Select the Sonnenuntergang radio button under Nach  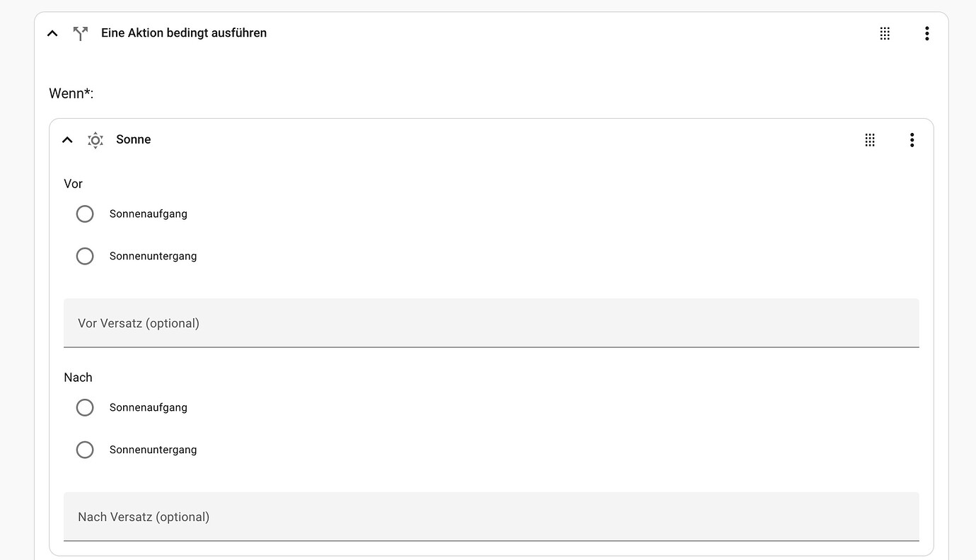click(85, 450)
